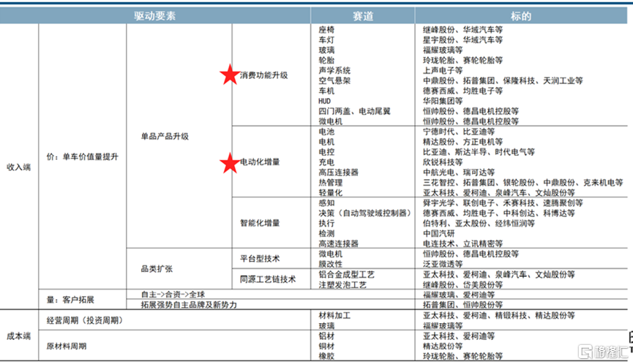Select 星宇股份、华域汽车等 in the 车灯 row

(x=462, y=40)
